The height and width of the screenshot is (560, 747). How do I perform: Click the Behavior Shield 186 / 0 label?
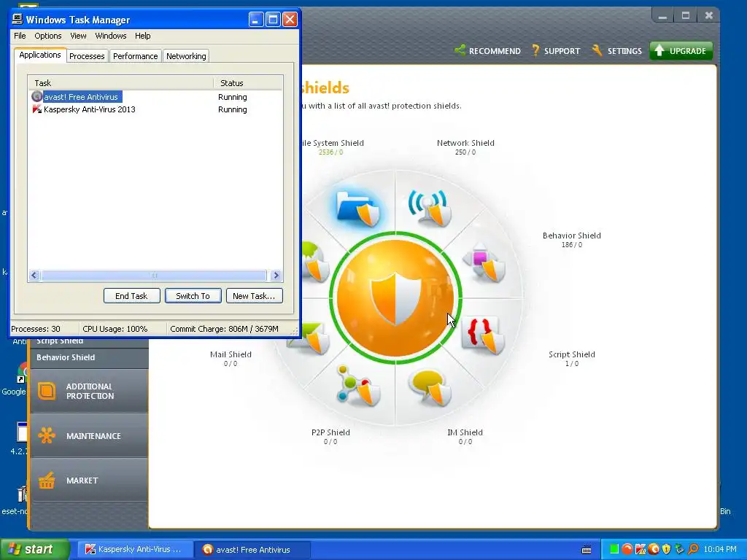point(572,239)
